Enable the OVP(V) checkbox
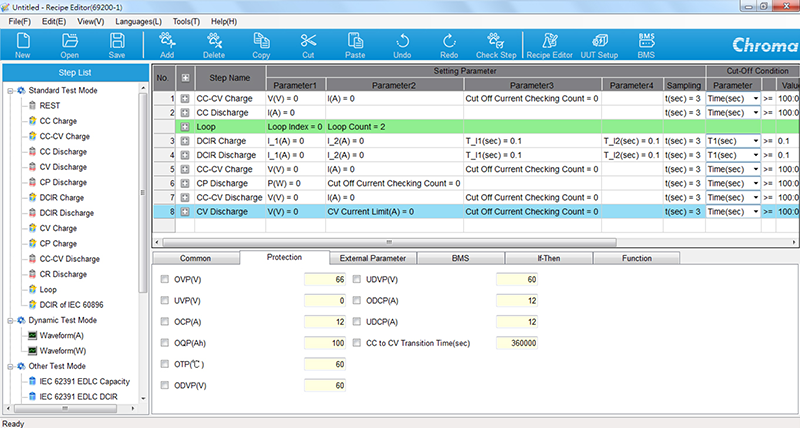This screenshot has height=428, width=800. 165,280
